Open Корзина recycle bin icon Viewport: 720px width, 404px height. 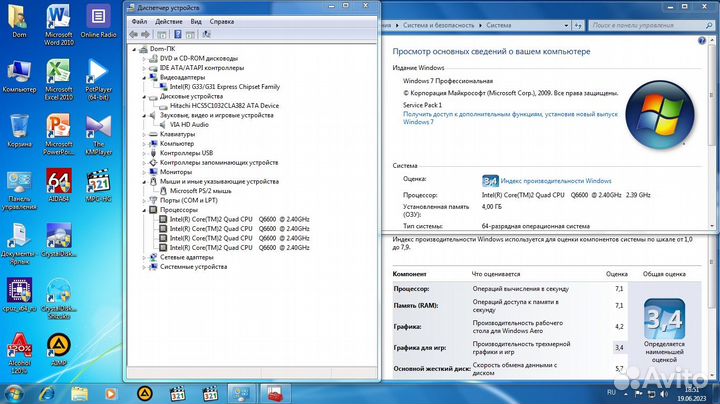(x=19, y=131)
